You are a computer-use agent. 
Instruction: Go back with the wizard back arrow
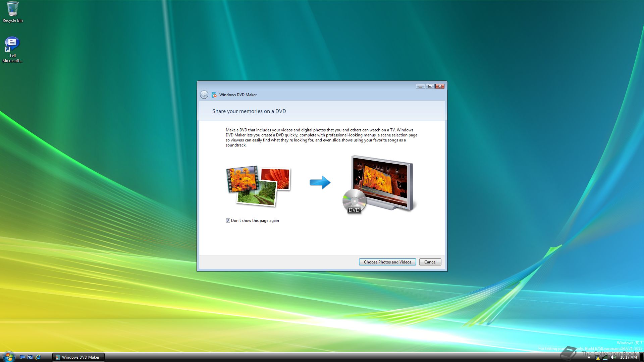204,95
